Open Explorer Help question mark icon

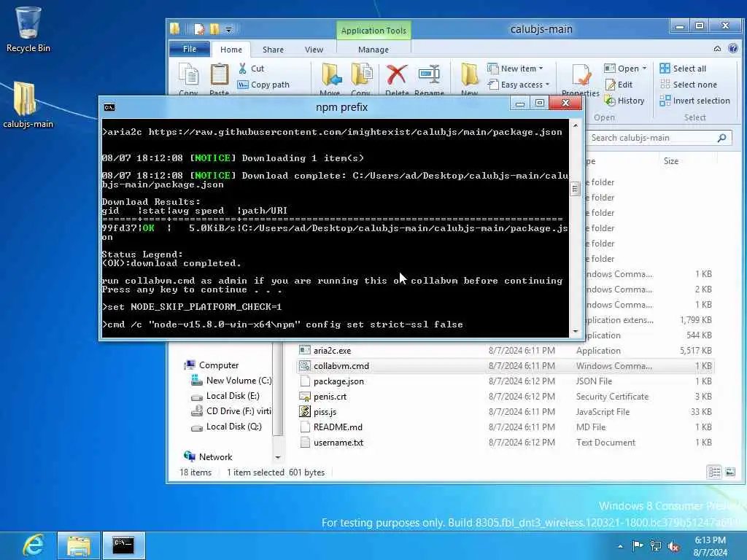(733, 49)
